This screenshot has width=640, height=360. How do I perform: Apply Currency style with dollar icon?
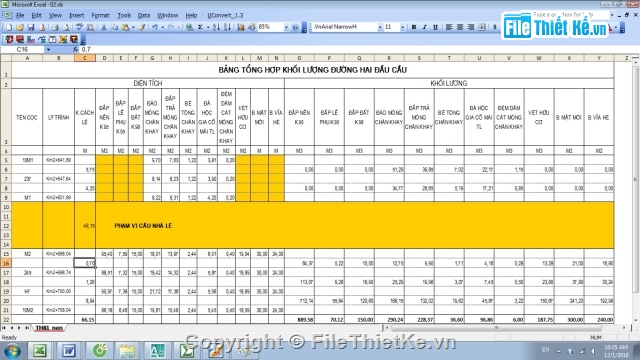tap(495, 27)
